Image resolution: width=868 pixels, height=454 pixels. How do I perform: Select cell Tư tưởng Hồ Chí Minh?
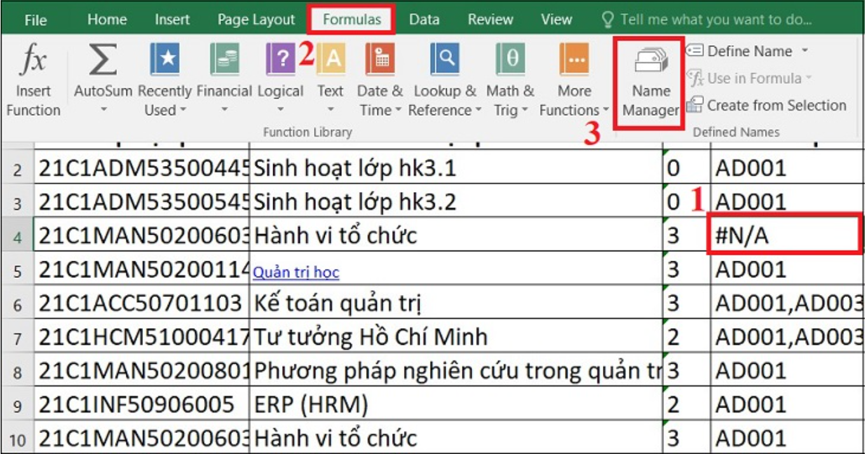(455, 337)
